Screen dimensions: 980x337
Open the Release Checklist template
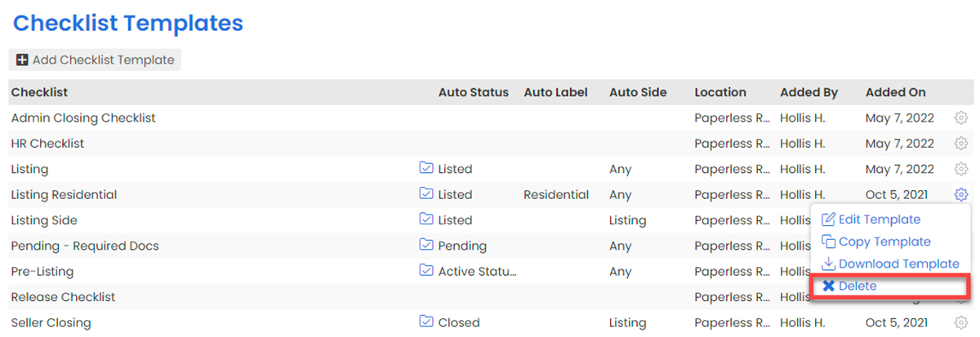pos(63,297)
